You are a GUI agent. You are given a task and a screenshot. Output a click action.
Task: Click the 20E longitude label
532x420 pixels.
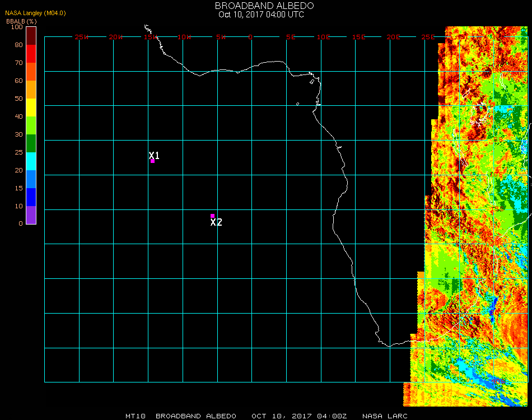(393, 37)
